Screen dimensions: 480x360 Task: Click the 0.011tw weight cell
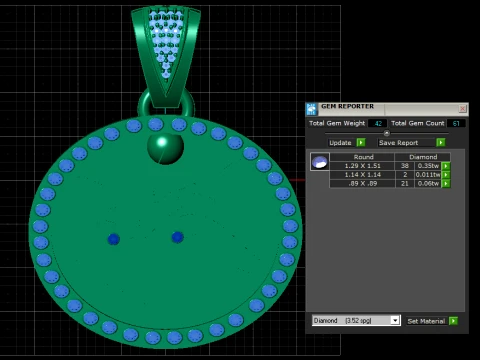click(428, 175)
